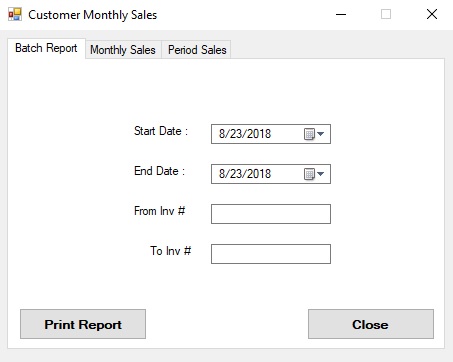Switch to the Monthly Sales tab
This screenshot has height=362, width=453.
pos(123,50)
